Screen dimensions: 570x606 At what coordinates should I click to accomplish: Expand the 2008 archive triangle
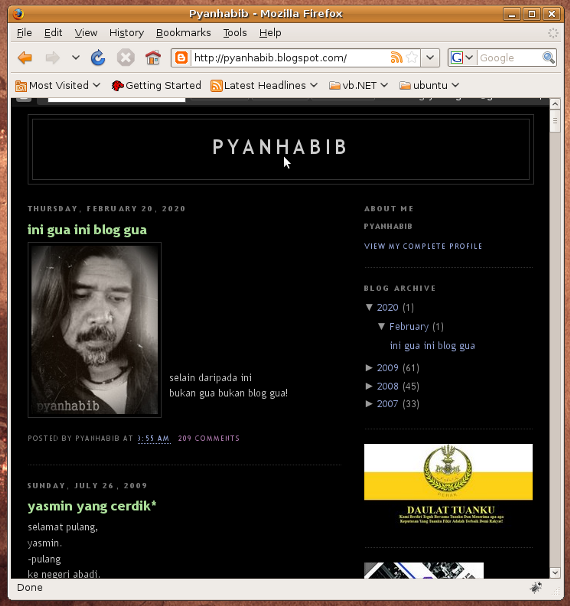point(369,386)
